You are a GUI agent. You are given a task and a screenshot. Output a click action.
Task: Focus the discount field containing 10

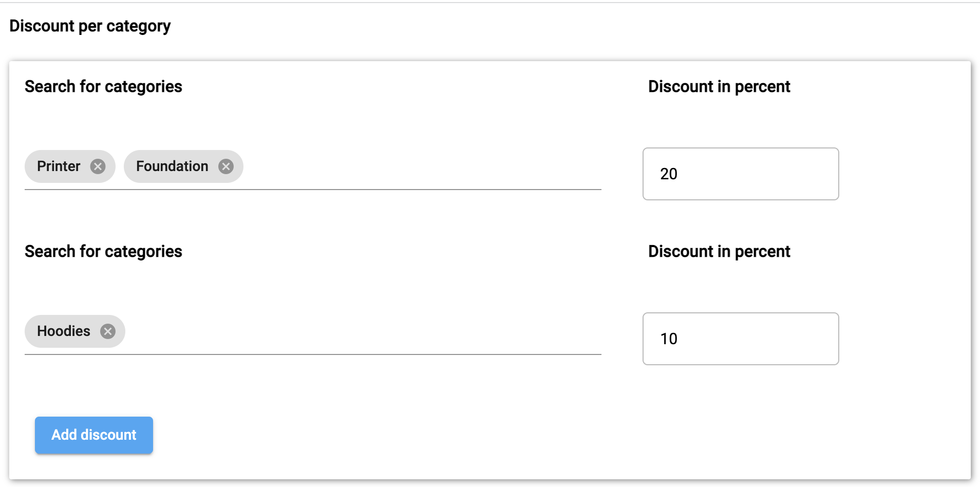(740, 339)
